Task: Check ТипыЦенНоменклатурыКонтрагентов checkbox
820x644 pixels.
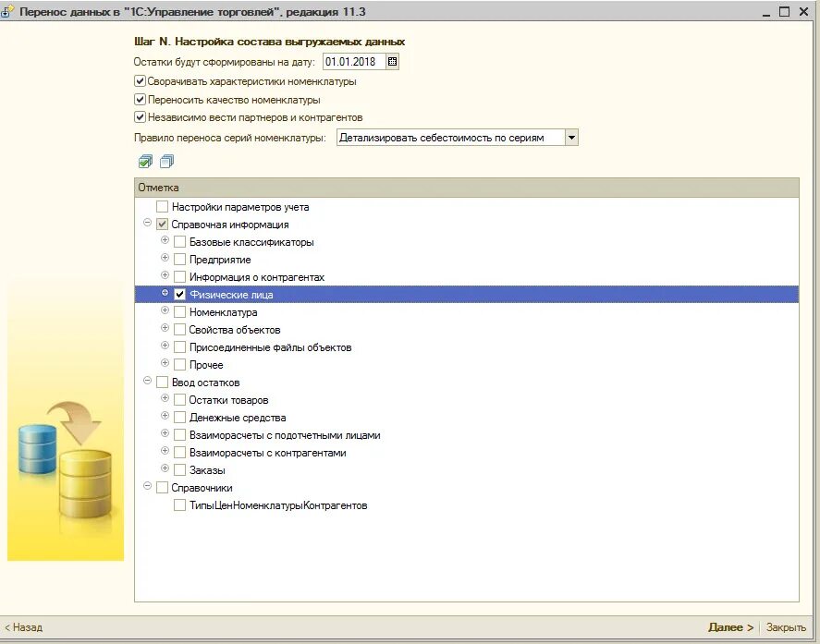Action: point(180,505)
